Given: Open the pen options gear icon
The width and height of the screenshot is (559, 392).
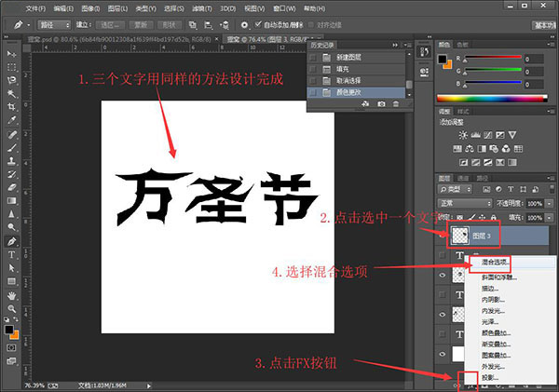Looking at the screenshot, I should [x=244, y=25].
